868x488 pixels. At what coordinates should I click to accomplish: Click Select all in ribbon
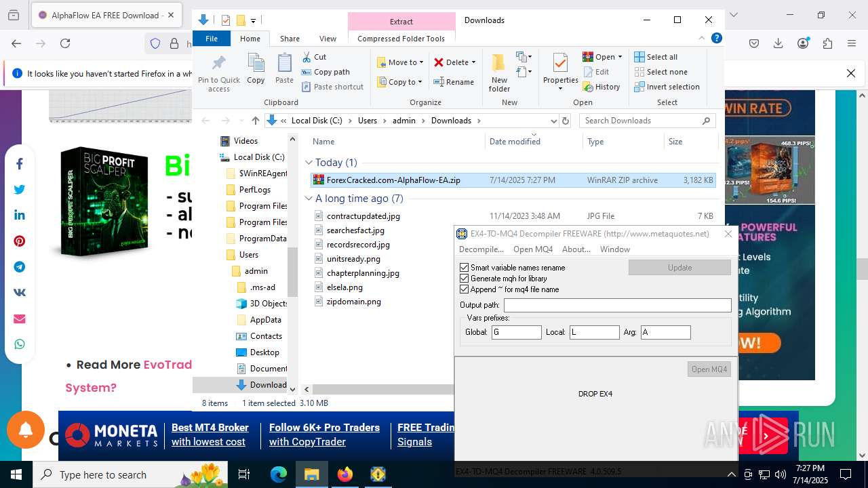[656, 57]
